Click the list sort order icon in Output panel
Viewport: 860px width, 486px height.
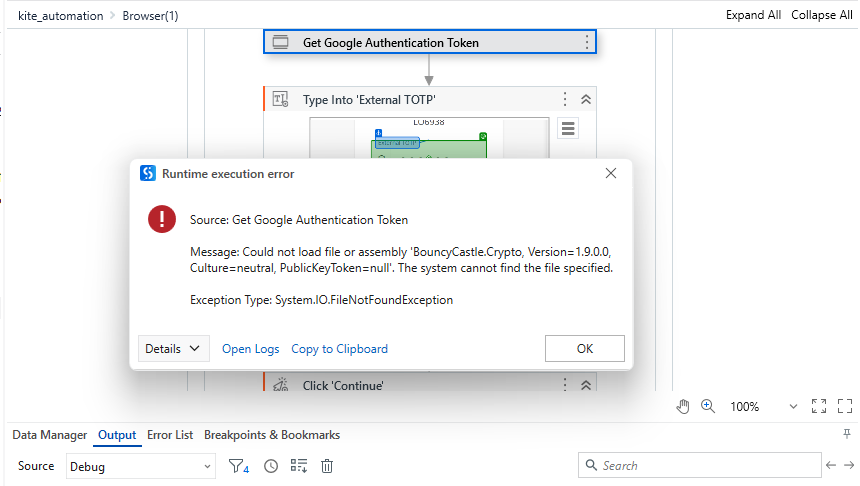298,466
